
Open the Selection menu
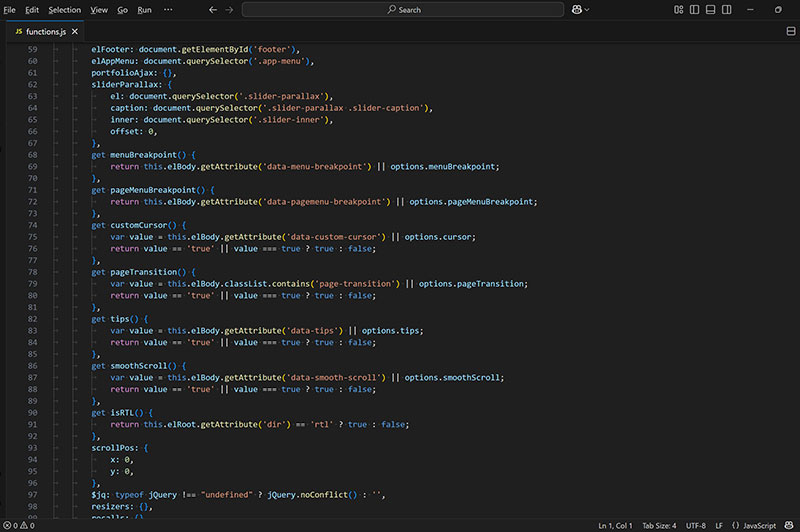[x=64, y=9]
